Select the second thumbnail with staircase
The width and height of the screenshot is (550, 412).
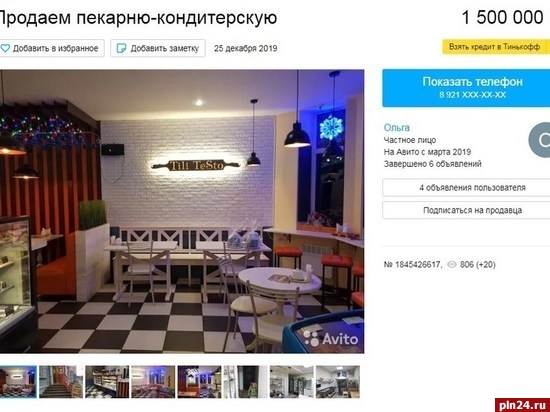click(x=61, y=382)
